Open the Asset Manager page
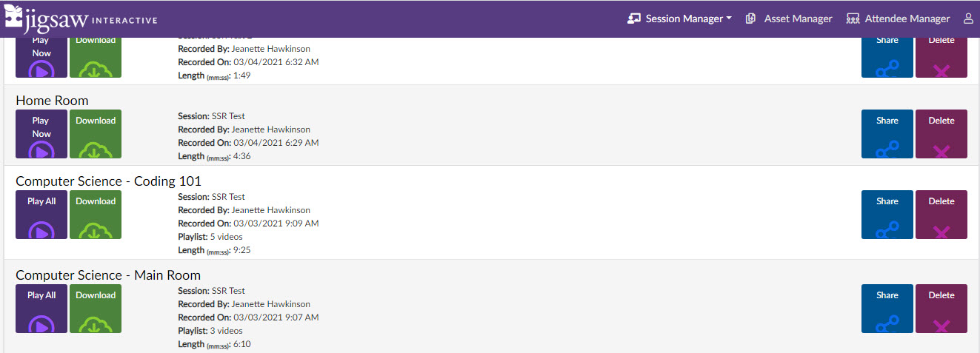The image size is (980, 353). [x=788, y=19]
